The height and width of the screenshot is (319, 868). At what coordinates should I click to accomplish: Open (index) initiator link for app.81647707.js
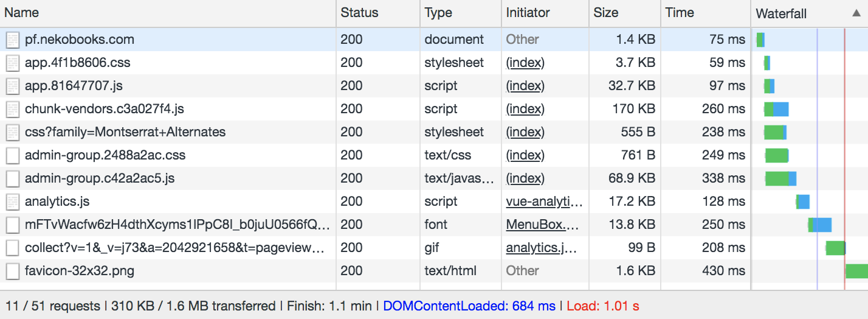[525, 86]
